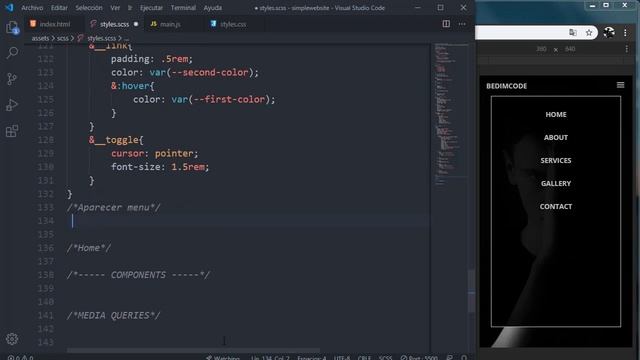Open the Ayuda menu
The image size is (640, 360).
(213, 8)
